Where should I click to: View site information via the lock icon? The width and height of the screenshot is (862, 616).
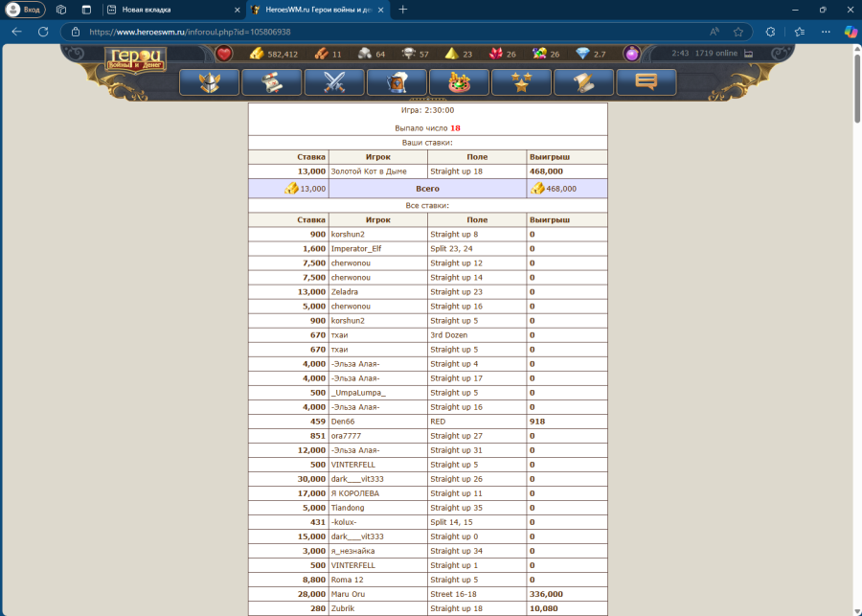click(x=76, y=32)
